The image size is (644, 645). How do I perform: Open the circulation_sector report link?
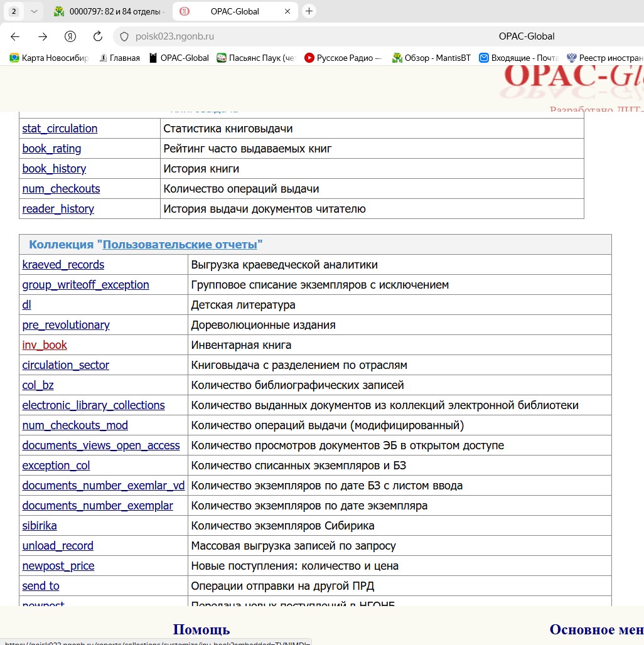[x=65, y=365]
